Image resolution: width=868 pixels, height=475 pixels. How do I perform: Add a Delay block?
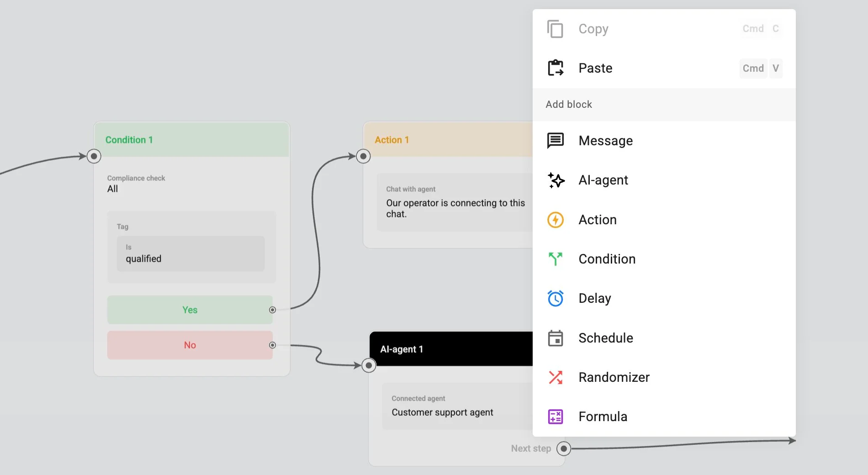coord(664,298)
